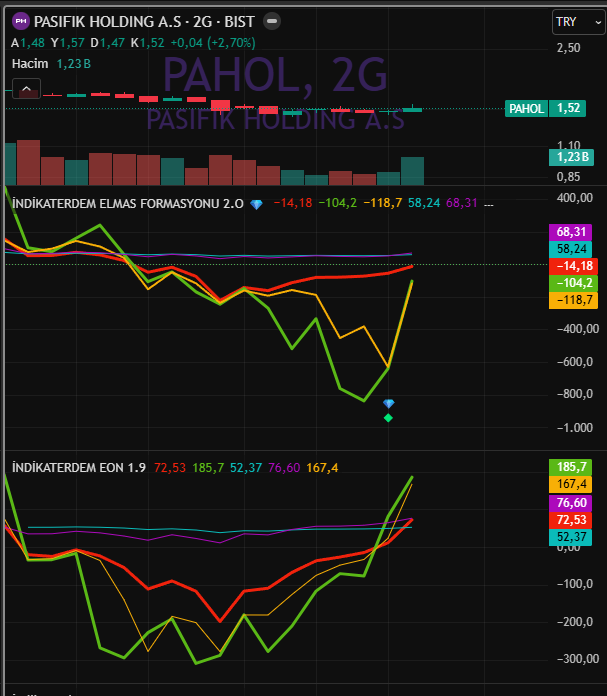Click the red −14,18 scale label
This screenshot has width=607, height=696.
[573, 266]
